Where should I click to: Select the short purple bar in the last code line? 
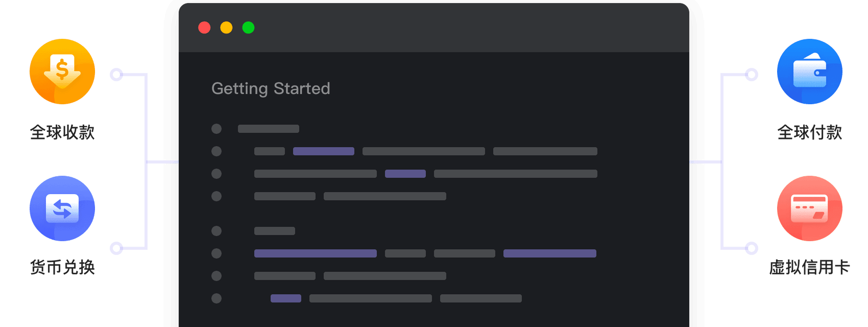[286, 298]
